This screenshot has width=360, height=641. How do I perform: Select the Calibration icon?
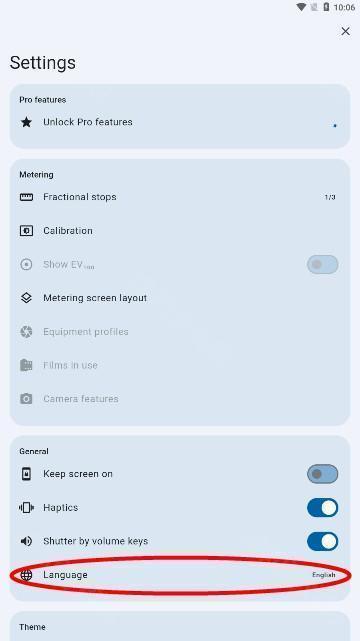coord(26,231)
